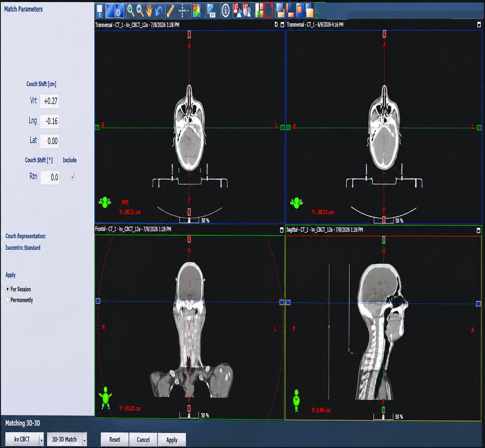Click the orange square centered layout icon
The width and height of the screenshot is (485, 448).
[x=300, y=10]
